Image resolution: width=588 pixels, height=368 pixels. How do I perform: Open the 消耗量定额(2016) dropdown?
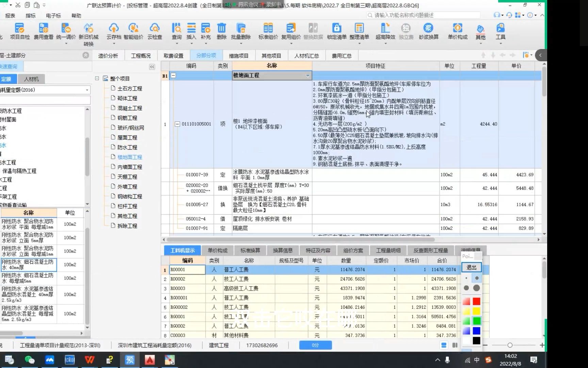point(87,90)
